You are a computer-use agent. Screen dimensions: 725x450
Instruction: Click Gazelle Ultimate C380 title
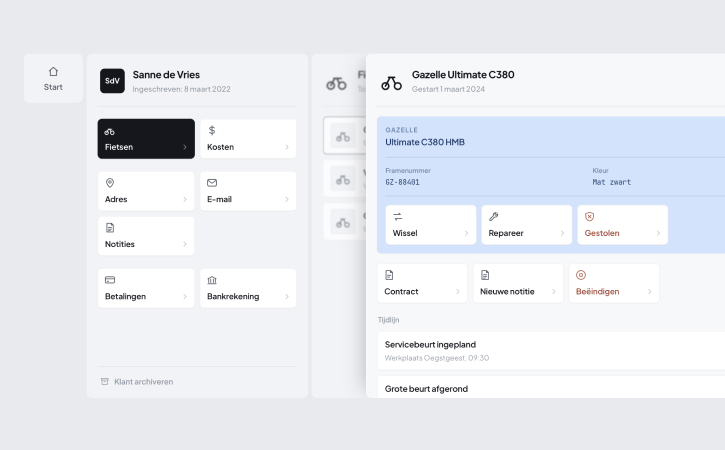463,74
